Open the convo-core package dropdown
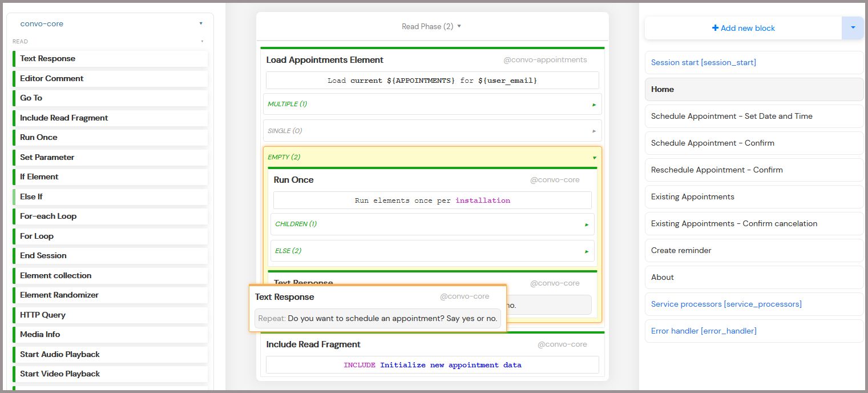Image resolution: width=868 pixels, height=393 pixels. tap(201, 24)
